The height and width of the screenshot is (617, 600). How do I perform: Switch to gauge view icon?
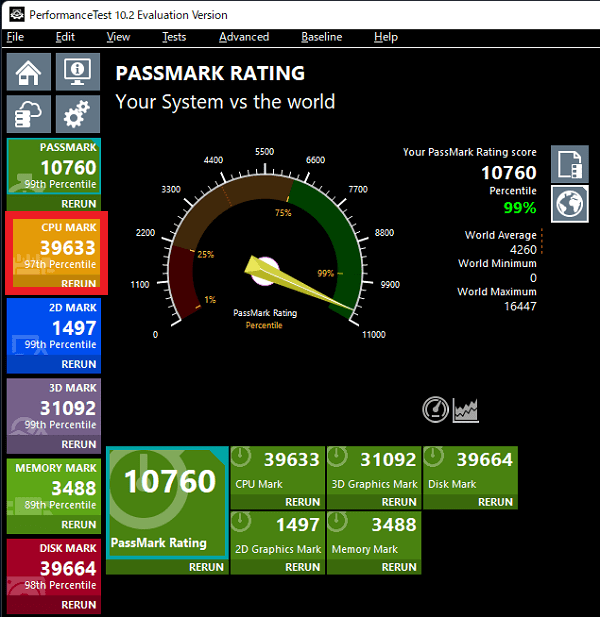click(435, 410)
